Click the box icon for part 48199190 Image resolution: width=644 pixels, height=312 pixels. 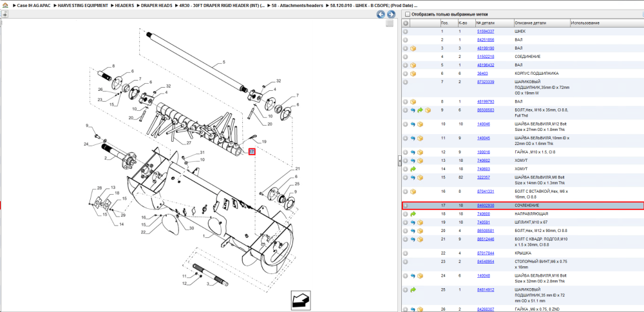(x=413, y=48)
